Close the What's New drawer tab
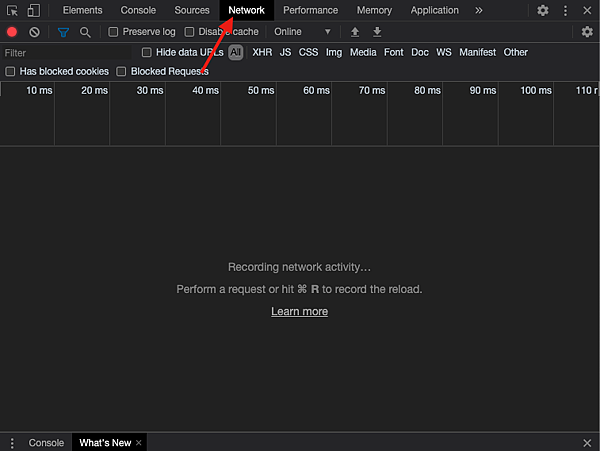Viewport: 600px width, 451px height. 139,443
